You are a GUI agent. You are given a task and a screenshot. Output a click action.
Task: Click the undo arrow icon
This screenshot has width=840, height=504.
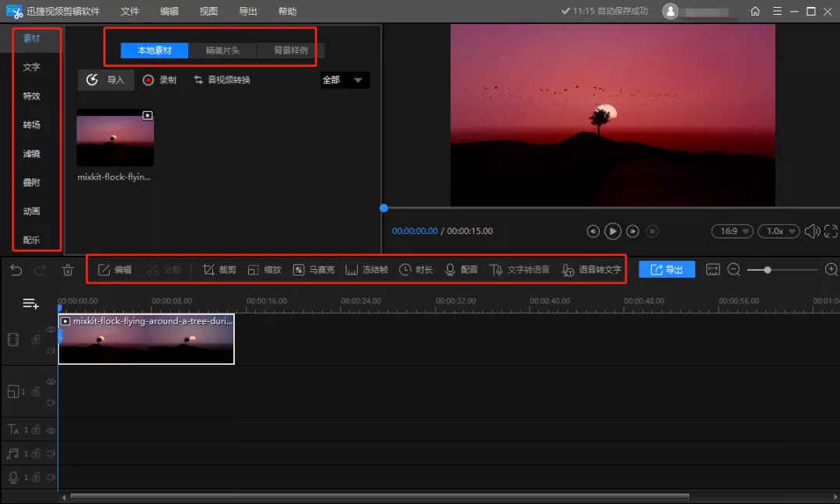(16, 270)
